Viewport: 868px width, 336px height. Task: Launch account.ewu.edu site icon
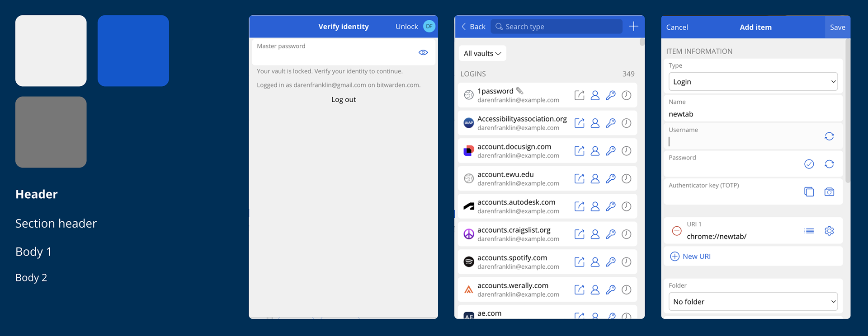click(x=579, y=178)
